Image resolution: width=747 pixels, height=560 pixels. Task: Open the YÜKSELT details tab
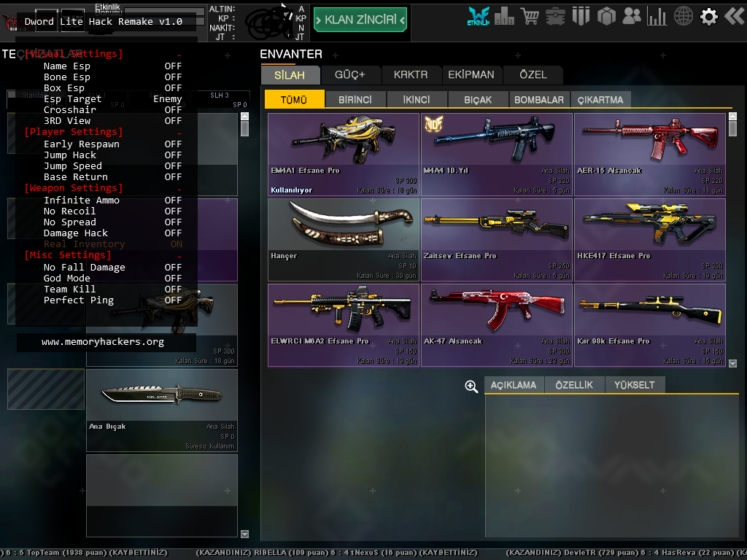point(635,385)
